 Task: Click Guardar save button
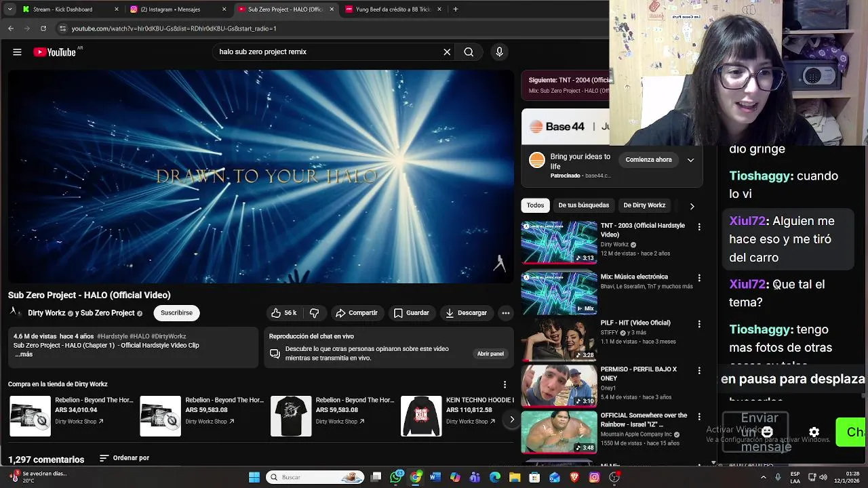pos(412,313)
